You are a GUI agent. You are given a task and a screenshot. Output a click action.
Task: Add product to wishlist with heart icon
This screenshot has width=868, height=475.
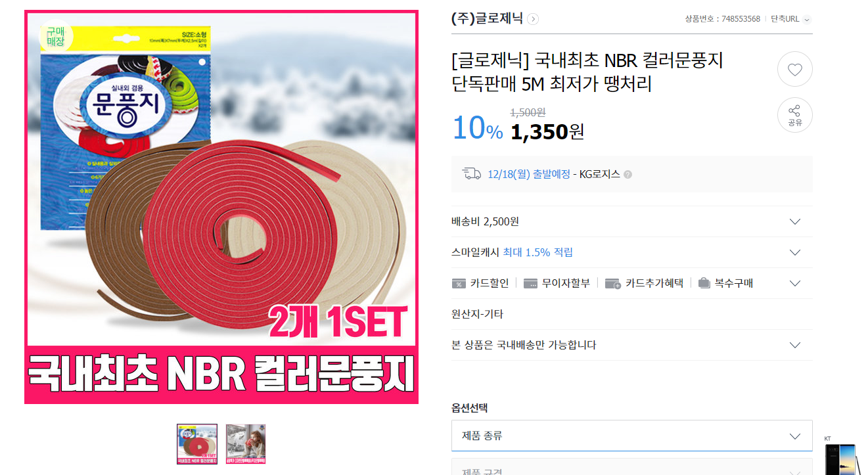(794, 69)
